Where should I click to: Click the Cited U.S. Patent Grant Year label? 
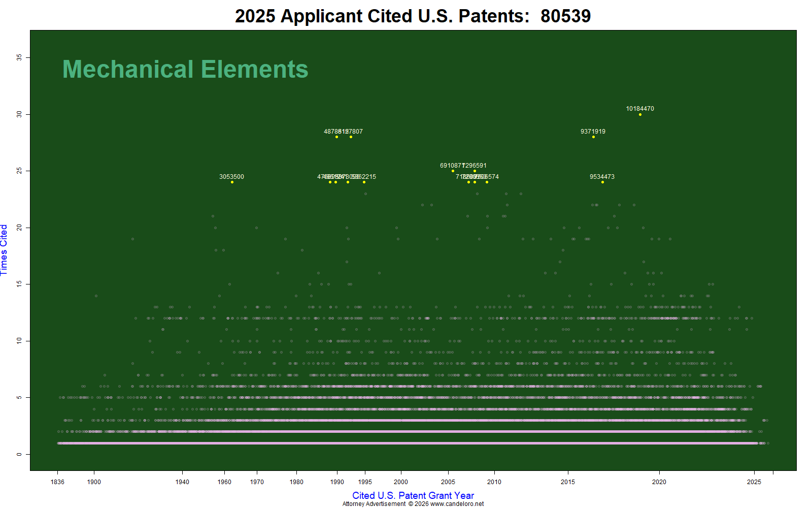pyautogui.click(x=413, y=495)
